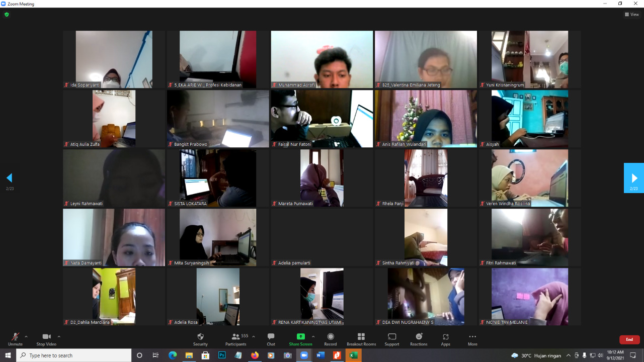Open the Reactions menu

(x=419, y=337)
